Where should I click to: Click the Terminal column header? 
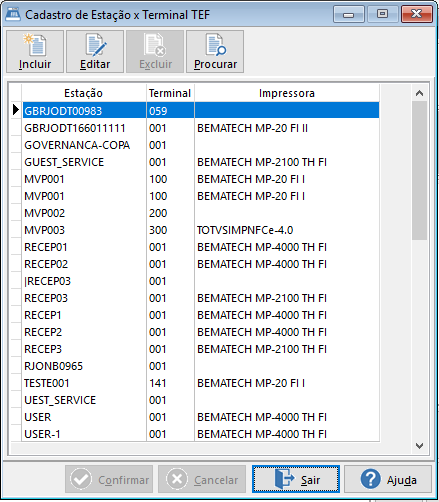(x=170, y=93)
